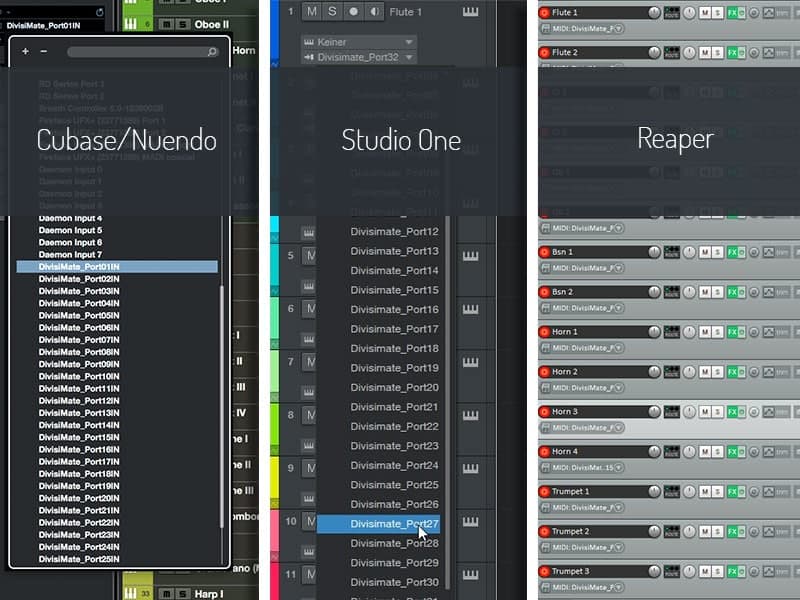Select DivisiMate_Port01IN in Cubase list

click(x=117, y=267)
